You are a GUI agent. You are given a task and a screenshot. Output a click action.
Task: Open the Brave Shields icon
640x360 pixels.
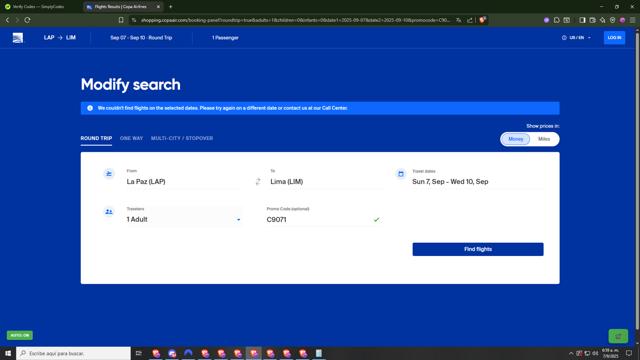(482, 20)
